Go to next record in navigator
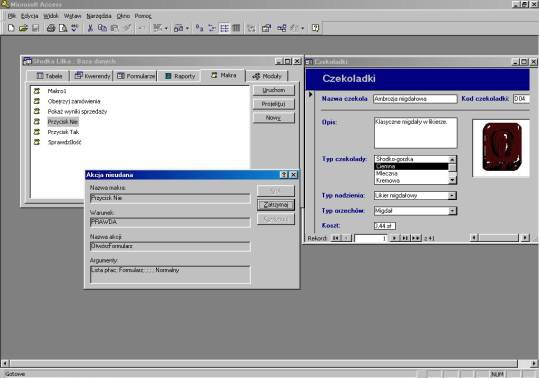The height and width of the screenshot is (378, 539). (x=394, y=238)
